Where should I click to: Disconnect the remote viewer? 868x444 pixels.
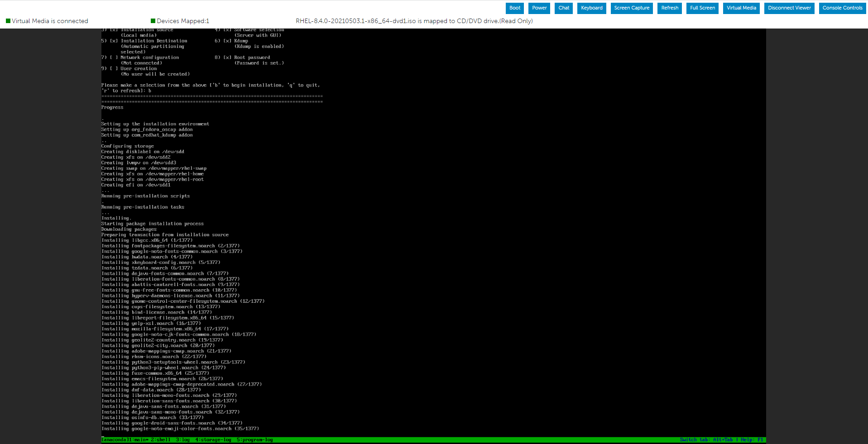(789, 8)
